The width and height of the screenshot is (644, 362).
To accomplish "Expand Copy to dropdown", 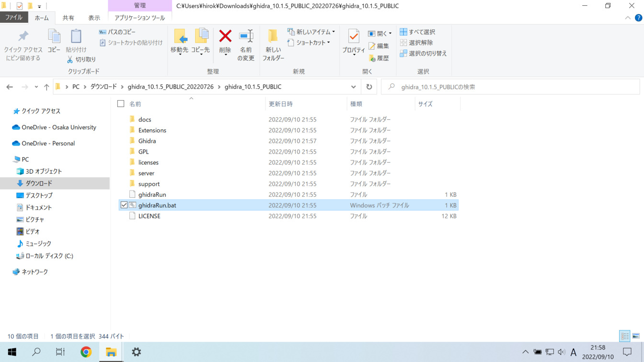I will point(201,54).
